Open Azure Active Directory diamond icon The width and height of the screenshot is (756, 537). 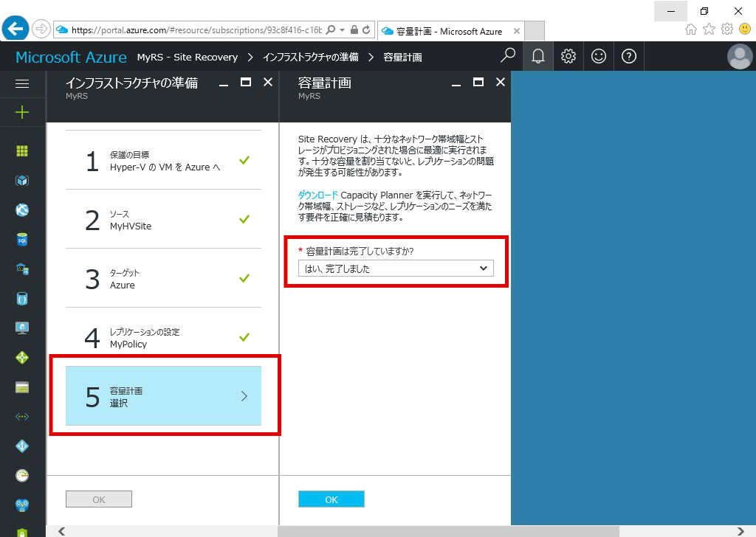pos(22,446)
